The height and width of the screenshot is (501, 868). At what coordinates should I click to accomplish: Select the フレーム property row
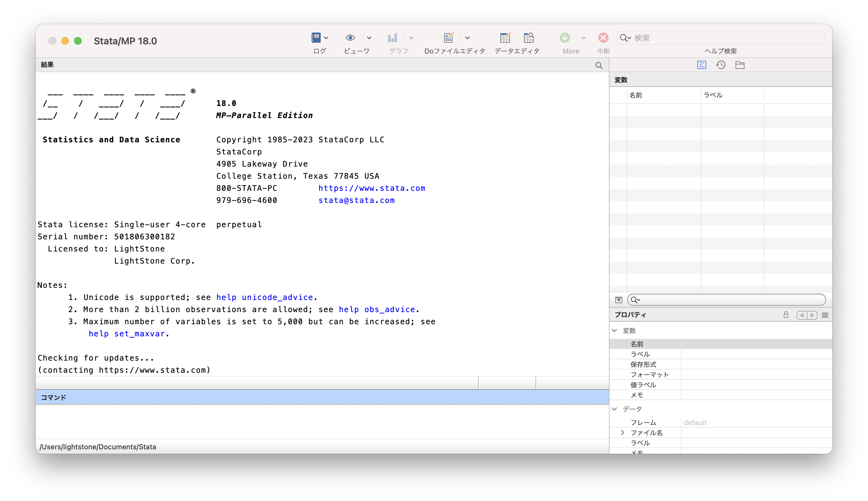click(721, 422)
